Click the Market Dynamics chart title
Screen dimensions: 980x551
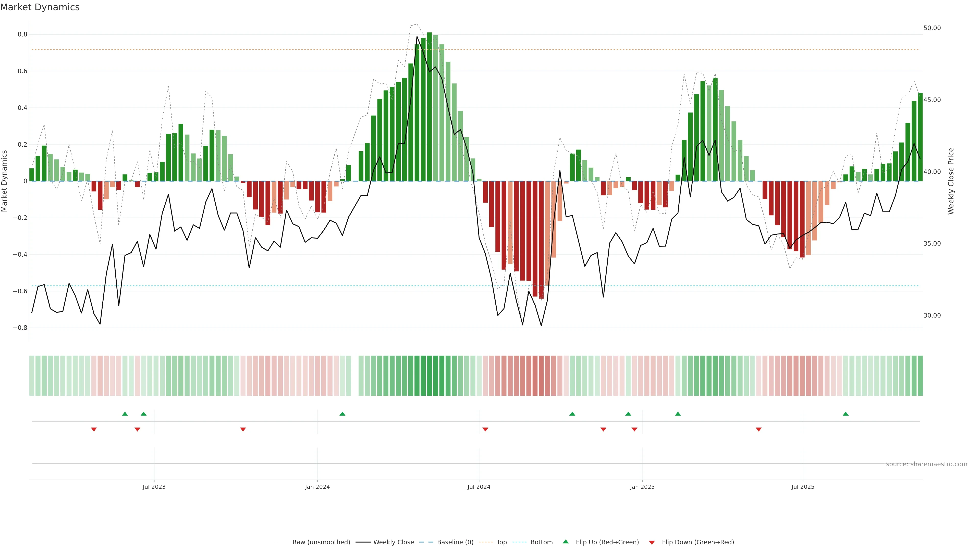tap(40, 7)
